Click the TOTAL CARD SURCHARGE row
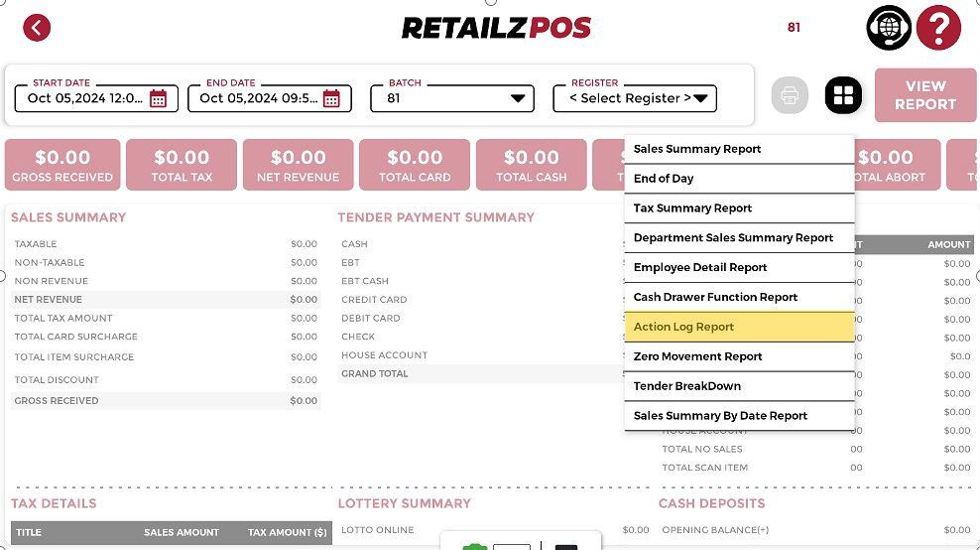Screen dimensions: 980x550 [x=166, y=337]
